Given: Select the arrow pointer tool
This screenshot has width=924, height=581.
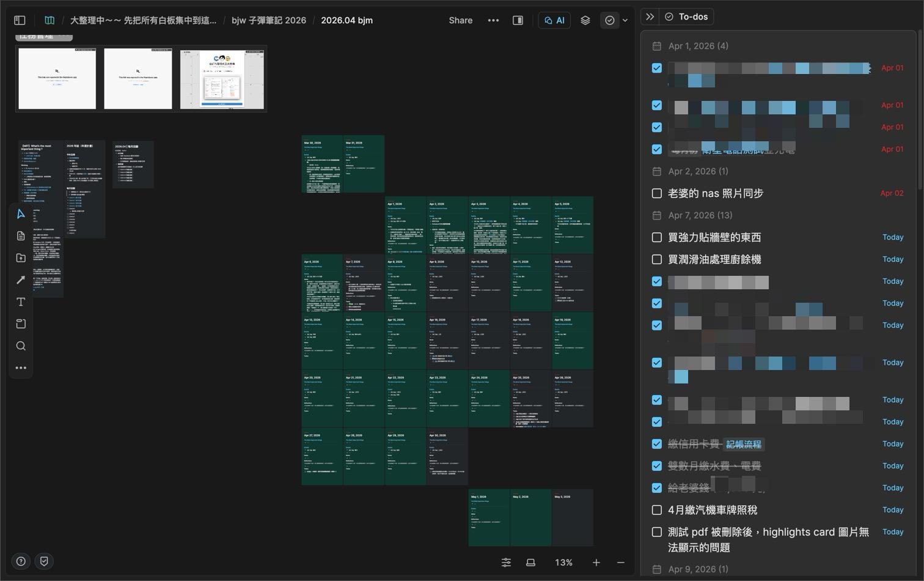Looking at the screenshot, I should 21,214.
